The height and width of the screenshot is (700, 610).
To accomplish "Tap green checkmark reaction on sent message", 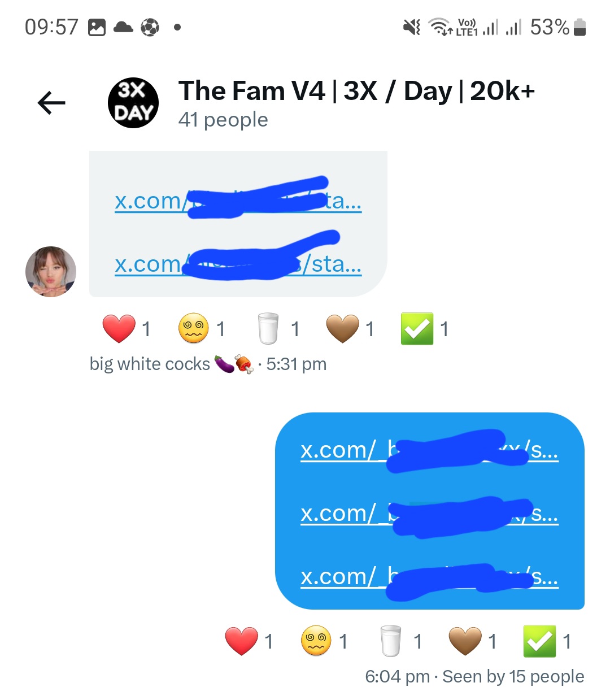I will [x=547, y=641].
